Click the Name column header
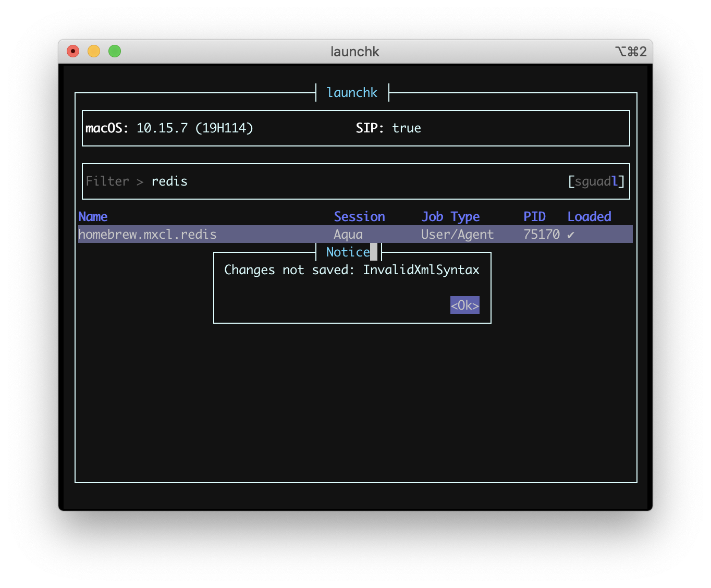 (x=93, y=216)
